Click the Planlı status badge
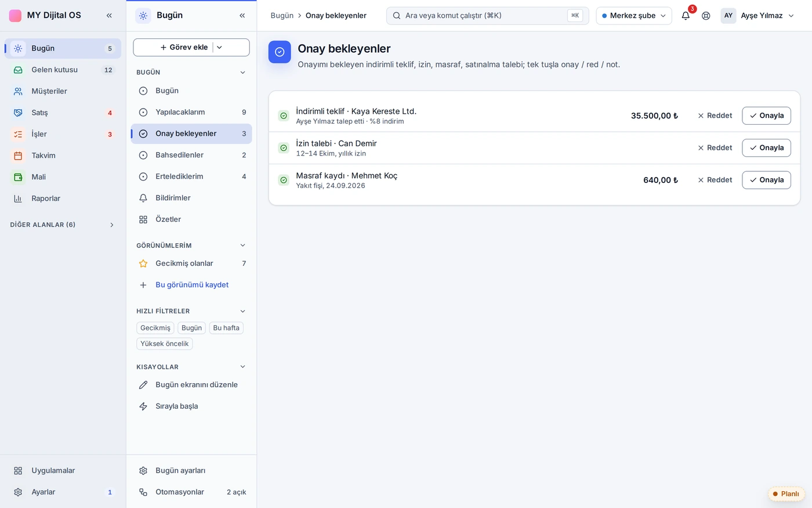This screenshot has height=508, width=812. (786, 494)
